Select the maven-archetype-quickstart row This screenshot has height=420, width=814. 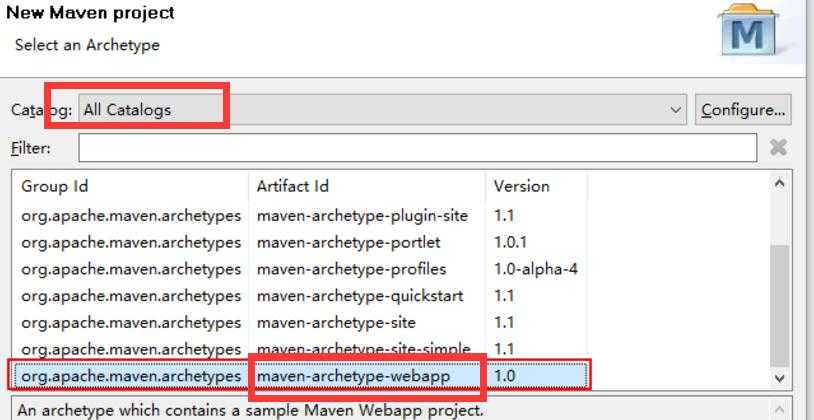(x=301, y=296)
